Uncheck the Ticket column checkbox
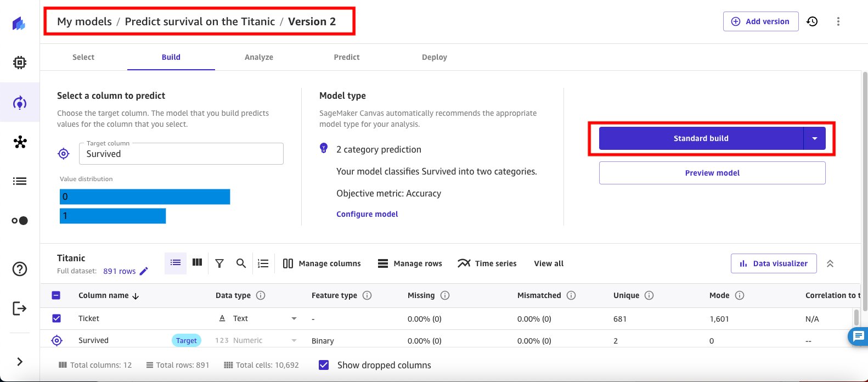868x382 pixels. (x=57, y=318)
